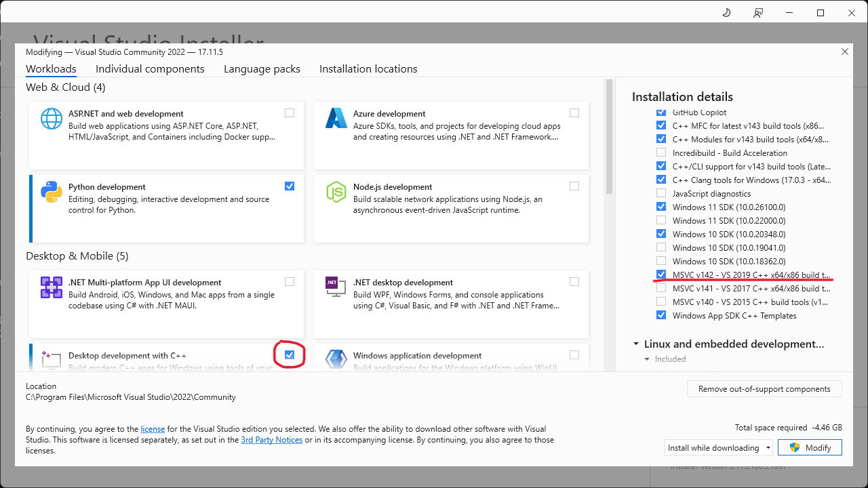
Task: Click the .NET MAUI workload icon
Action: 52,287
